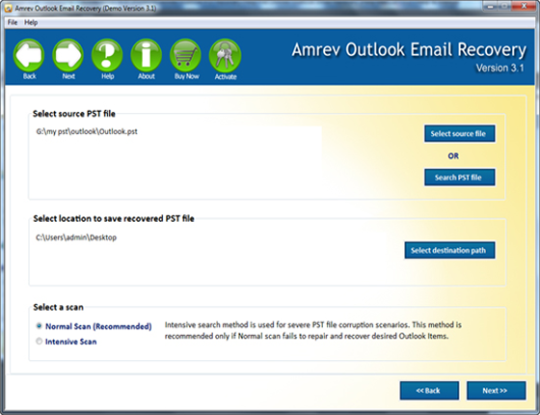Click the Select a scan heading
Screen dimensions: 540x415
point(58,307)
